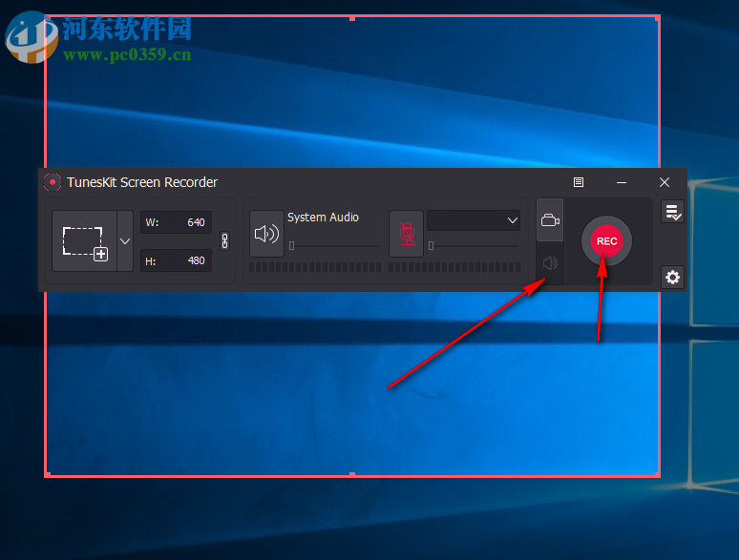Viewport: 739px width, 560px height.
Task: Click the bottom-left corner handle of capture frame
Action: [48, 474]
